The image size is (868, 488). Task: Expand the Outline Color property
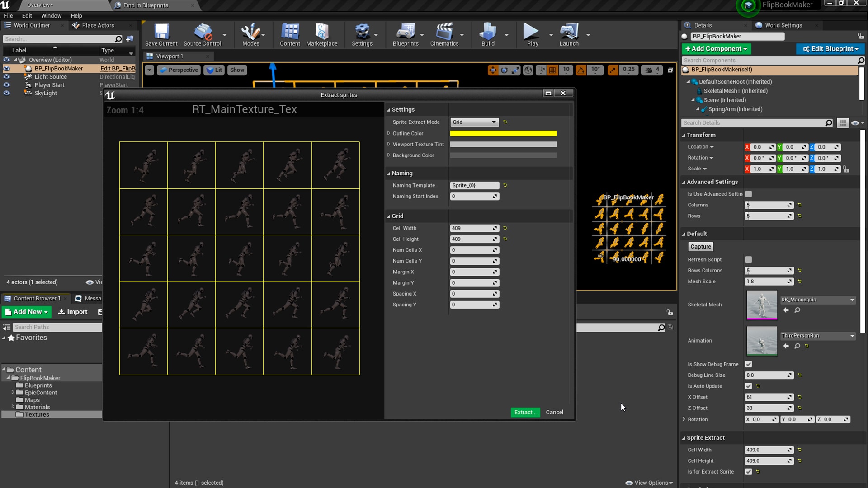(389, 133)
